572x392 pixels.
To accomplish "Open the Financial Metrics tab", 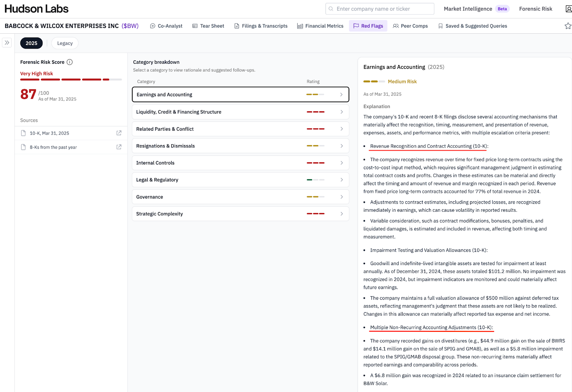I will click(320, 26).
